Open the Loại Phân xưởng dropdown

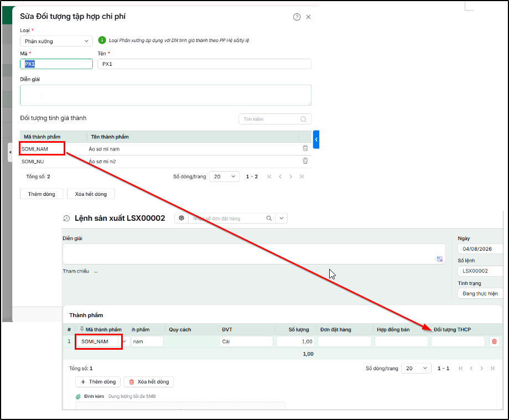[56, 41]
